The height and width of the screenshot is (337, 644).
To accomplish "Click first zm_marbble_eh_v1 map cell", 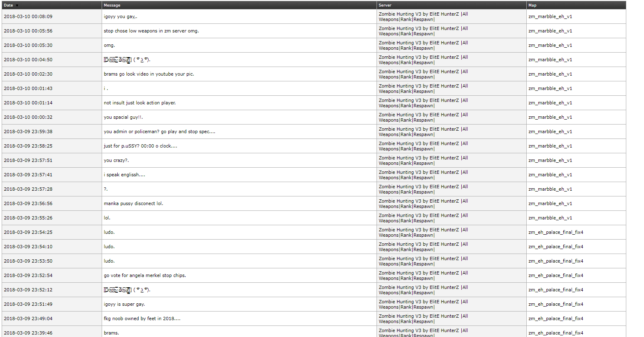I will (550, 16).
